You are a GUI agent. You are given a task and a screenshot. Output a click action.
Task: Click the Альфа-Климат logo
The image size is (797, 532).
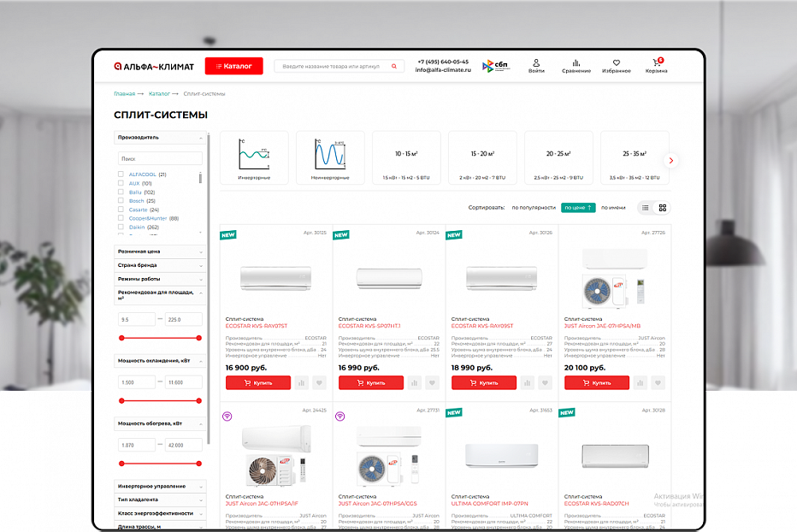(x=154, y=67)
